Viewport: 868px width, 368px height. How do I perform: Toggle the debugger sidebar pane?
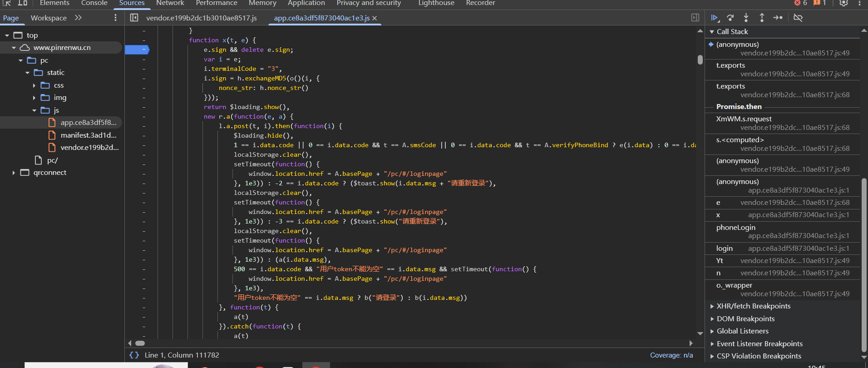pos(695,18)
